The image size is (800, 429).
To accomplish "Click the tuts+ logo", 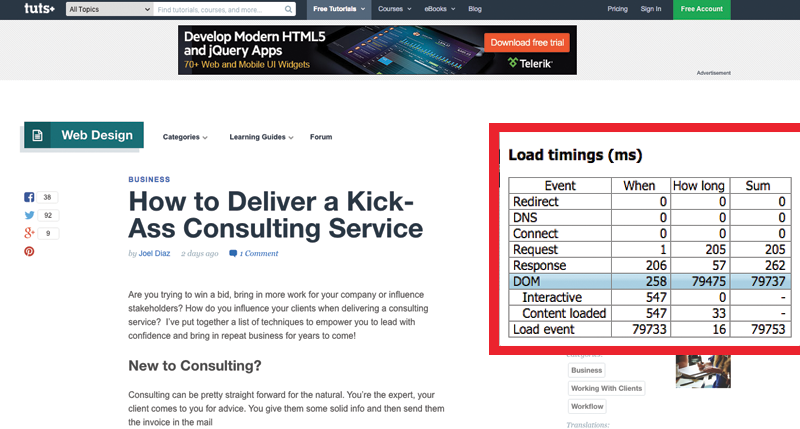I will coord(39,8).
